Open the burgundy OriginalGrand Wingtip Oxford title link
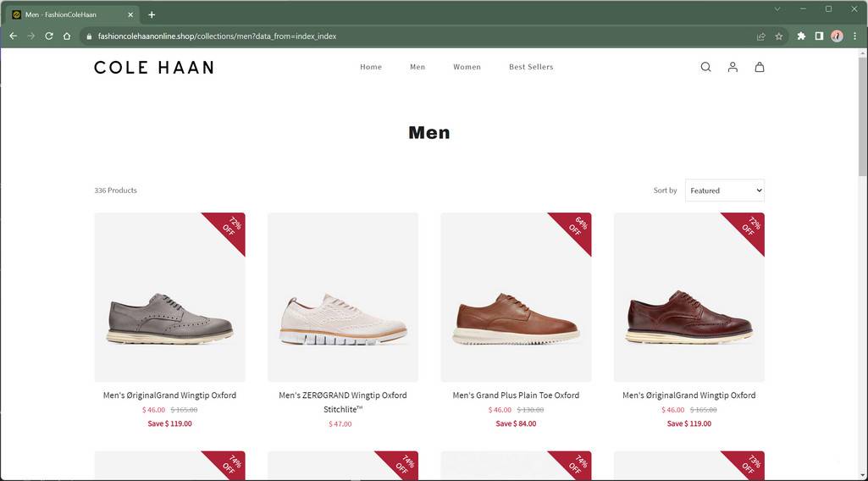 (x=688, y=395)
